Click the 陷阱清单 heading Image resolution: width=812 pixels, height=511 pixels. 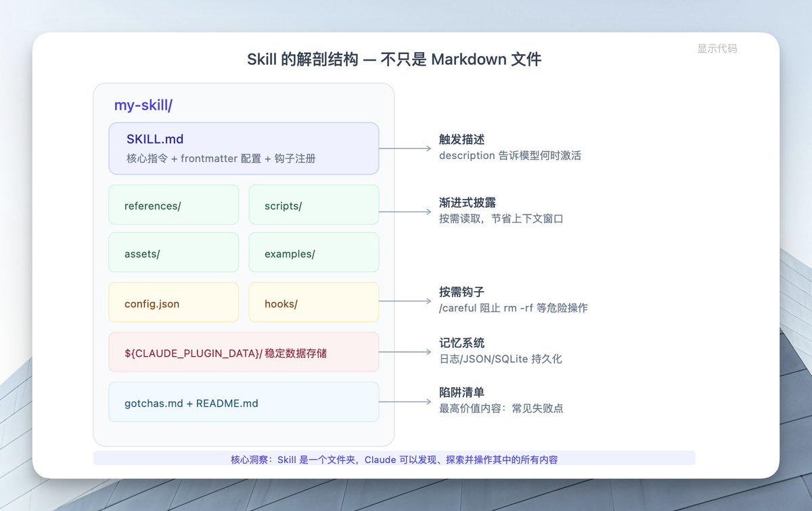click(x=462, y=393)
